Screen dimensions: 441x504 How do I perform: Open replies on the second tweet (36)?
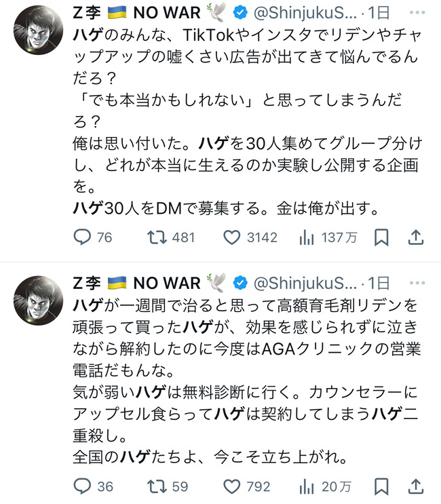[x=93, y=486]
